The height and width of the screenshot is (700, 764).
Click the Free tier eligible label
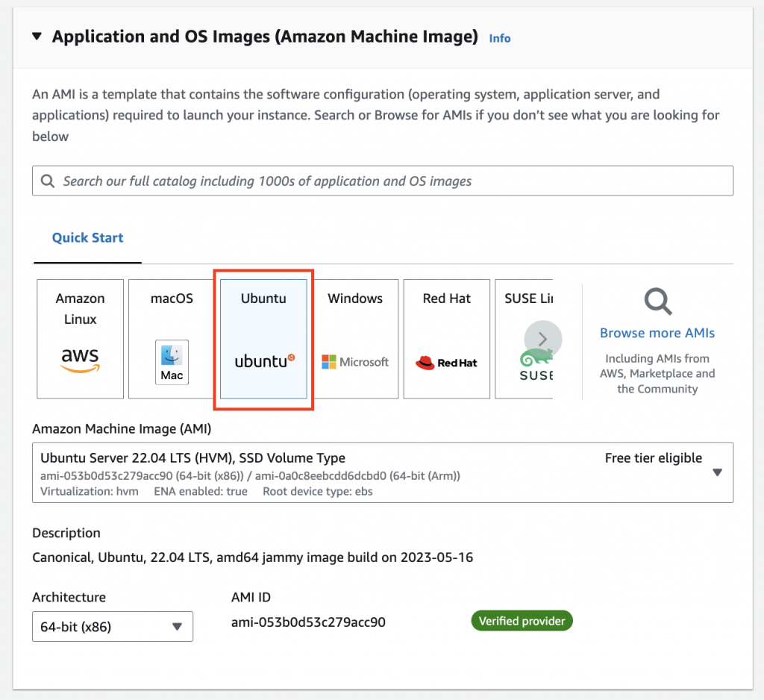pyautogui.click(x=654, y=458)
